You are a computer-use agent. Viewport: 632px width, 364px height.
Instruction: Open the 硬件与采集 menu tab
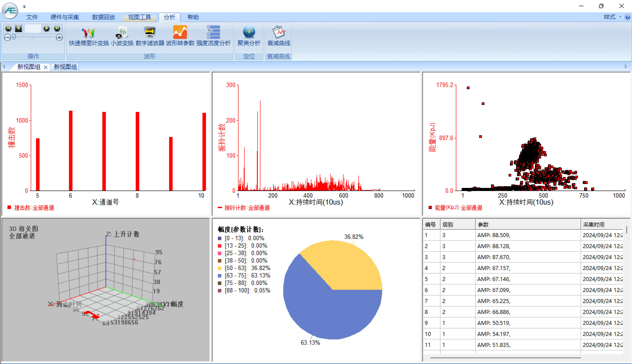pos(65,17)
